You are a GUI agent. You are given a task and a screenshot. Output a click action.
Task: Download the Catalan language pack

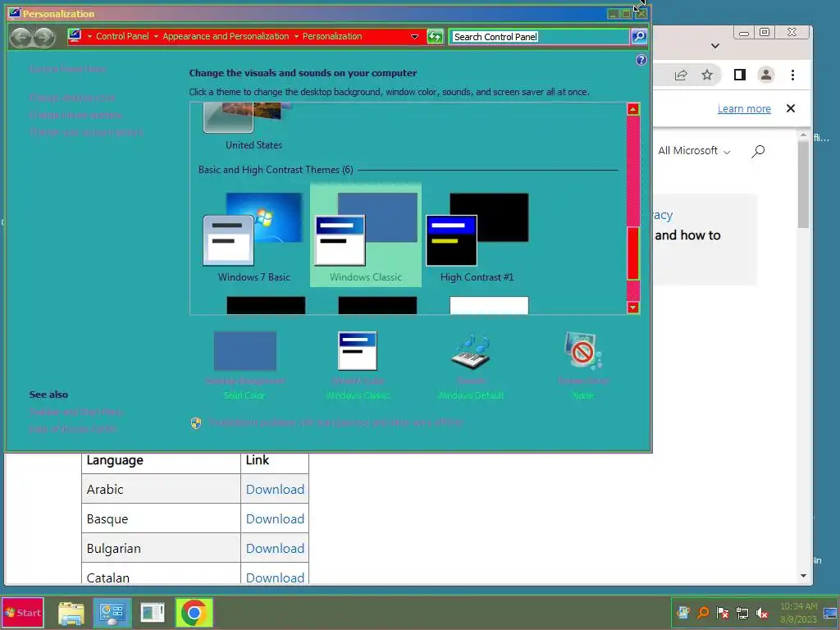click(275, 577)
